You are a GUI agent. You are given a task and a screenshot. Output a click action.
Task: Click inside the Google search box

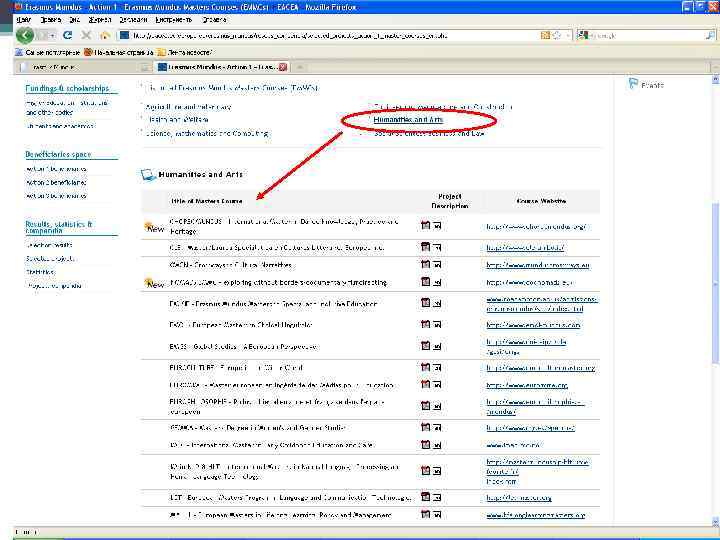click(x=647, y=35)
